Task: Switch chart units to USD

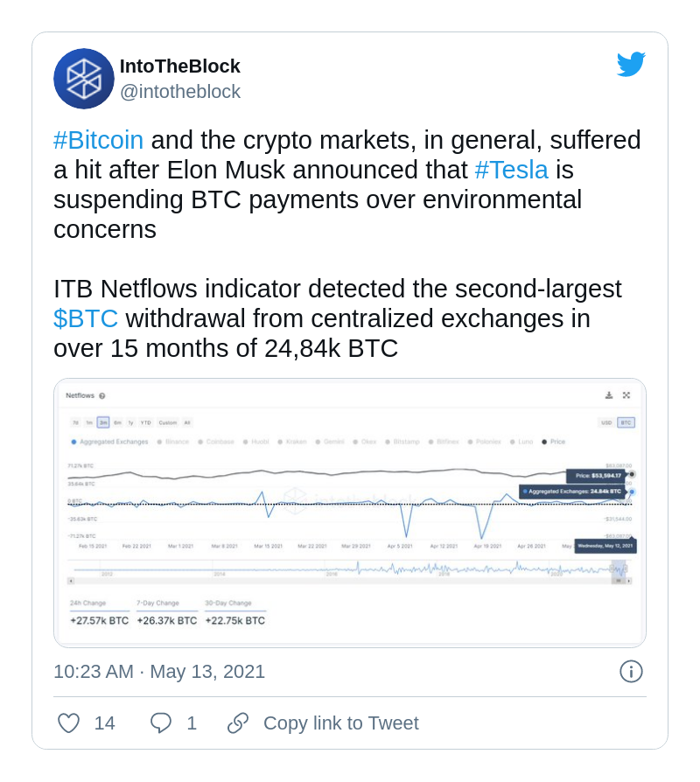Action: [606, 422]
